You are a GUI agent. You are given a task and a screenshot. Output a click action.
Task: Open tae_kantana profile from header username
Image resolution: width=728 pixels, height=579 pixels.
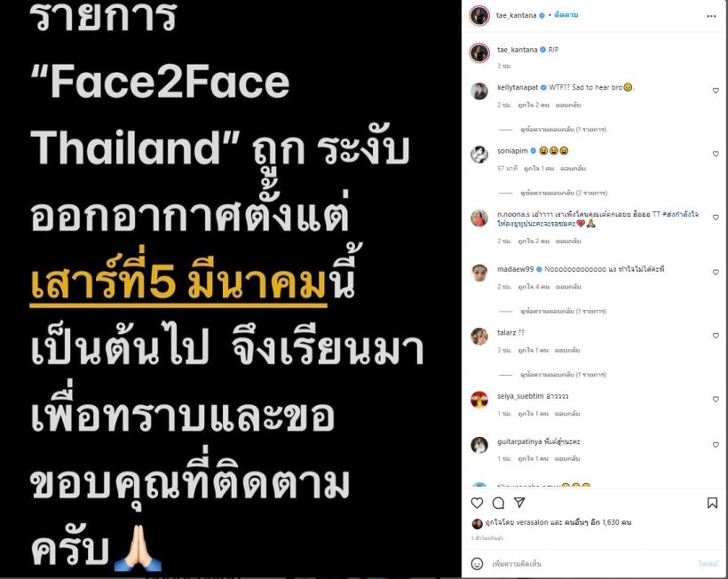click(x=517, y=15)
